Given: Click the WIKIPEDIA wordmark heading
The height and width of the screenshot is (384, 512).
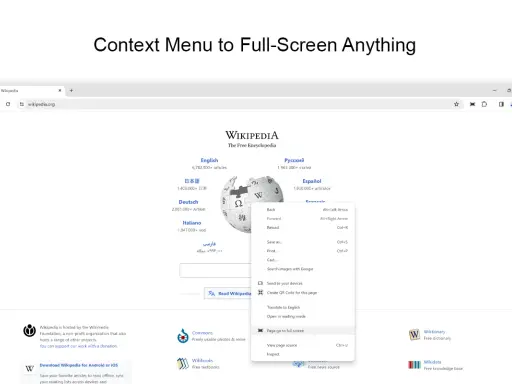Looking at the screenshot, I should 252,135.
